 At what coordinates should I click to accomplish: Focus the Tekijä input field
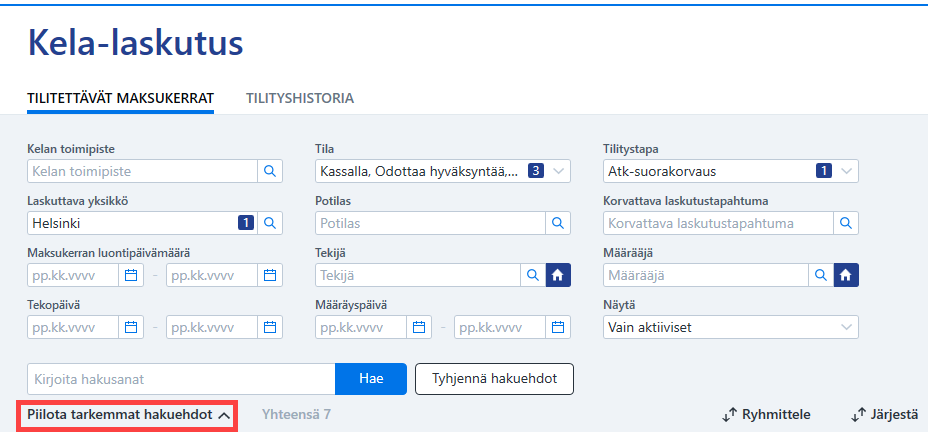pyautogui.click(x=418, y=275)
